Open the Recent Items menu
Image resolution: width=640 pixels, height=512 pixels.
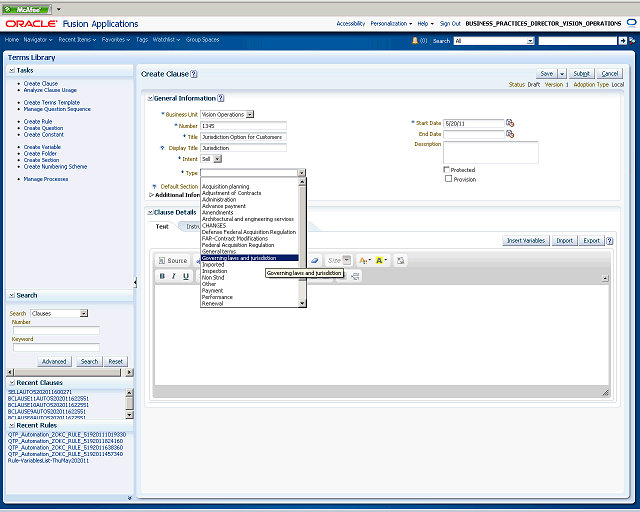pos(77,40)
